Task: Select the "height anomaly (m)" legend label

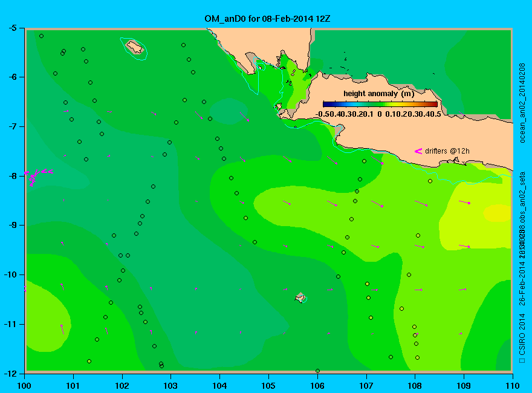Action: tap(378, 94)
